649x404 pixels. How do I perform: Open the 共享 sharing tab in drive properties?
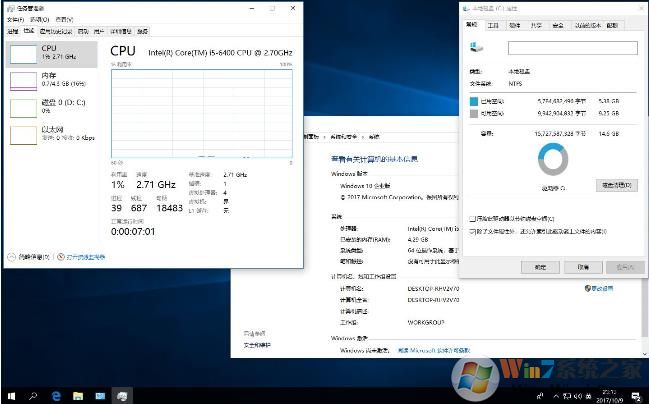(536, 25)
